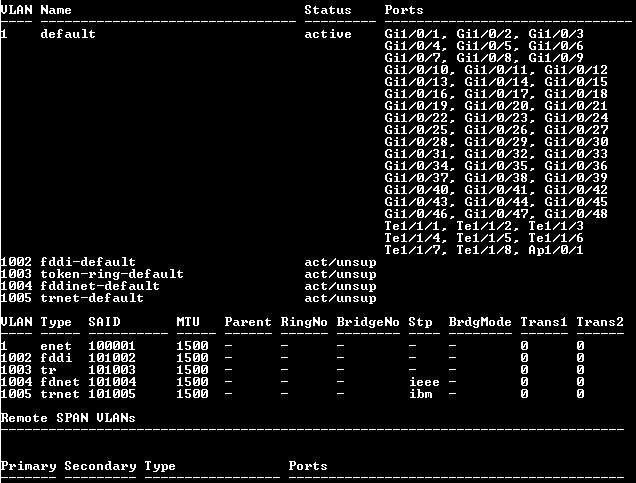Select port Gi1/0/14
This screenshot has height=483, width=636.
[496, 82]
